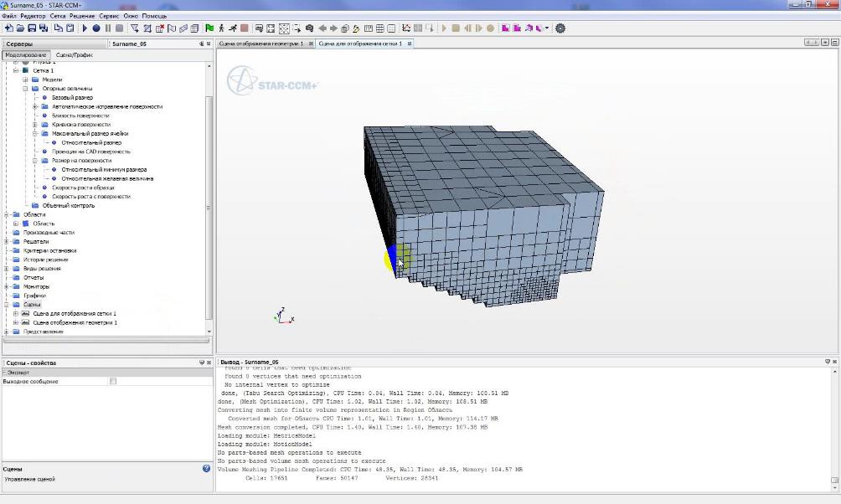Open the Сетка menu
This screenshot has width=841, height=504.
pos(57,16)
